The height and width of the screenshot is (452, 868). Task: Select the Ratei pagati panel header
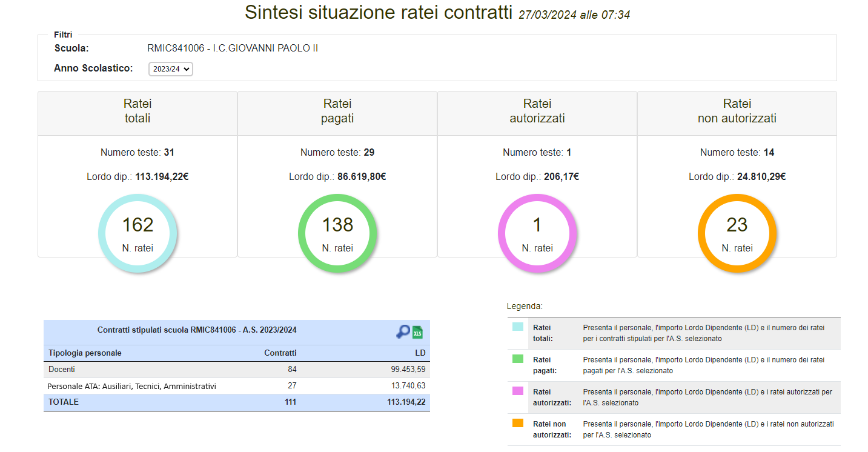pos(337,111)
